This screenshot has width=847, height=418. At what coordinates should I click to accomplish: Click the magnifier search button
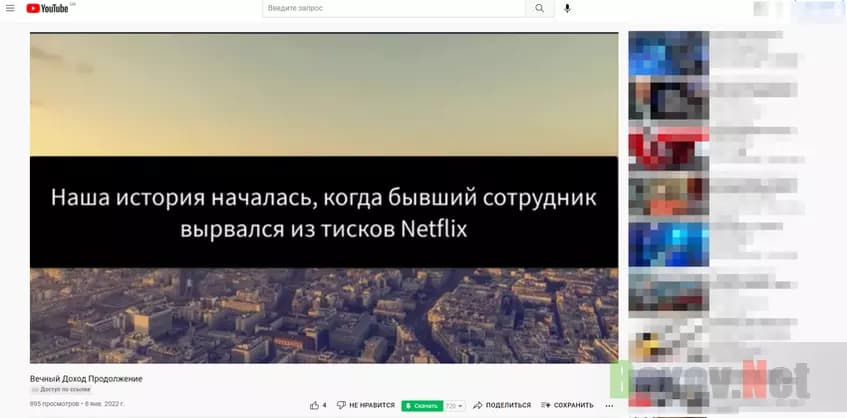pyautogui.click(x=540, y=8)
